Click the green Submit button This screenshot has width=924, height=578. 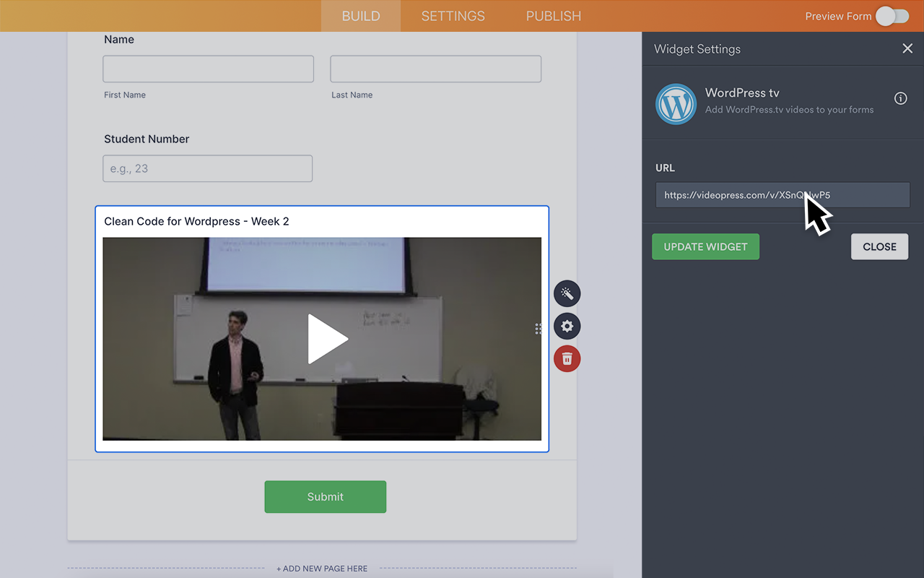325,496
